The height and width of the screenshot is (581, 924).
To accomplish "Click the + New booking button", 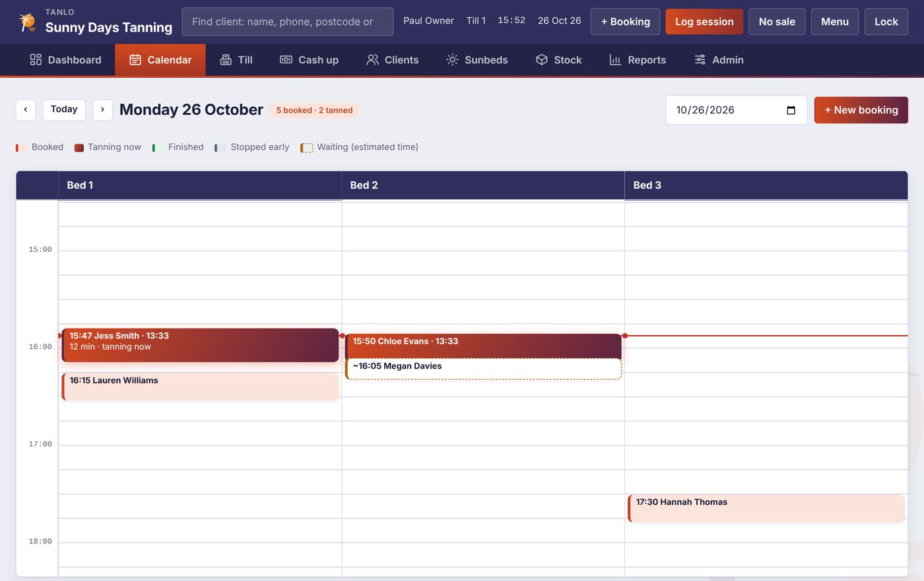I will [861, 110].
